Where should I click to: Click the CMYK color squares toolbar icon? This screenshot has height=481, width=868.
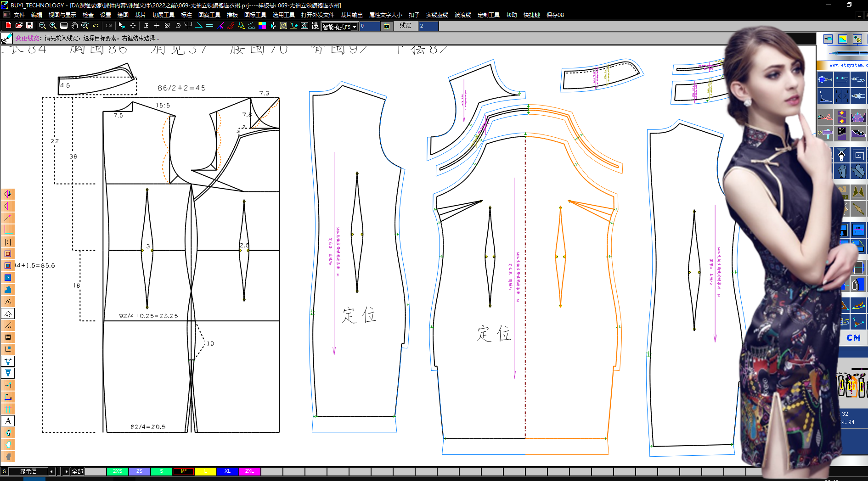(x=262, y=26)
